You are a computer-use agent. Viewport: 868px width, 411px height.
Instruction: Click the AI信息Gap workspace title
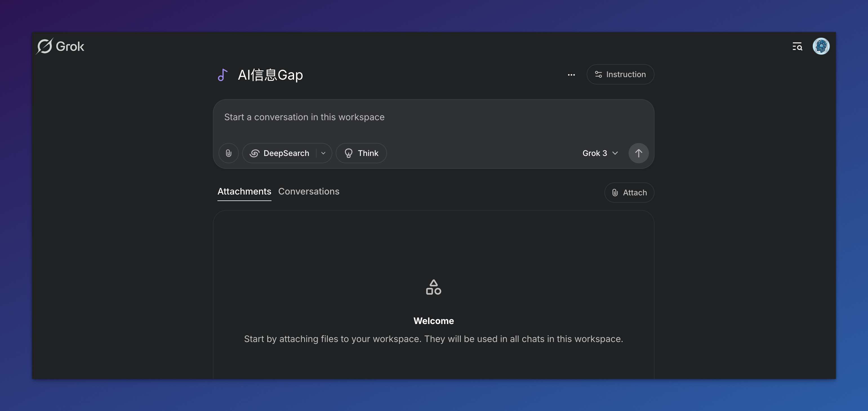pyautogui.click(x=270, y=75)
